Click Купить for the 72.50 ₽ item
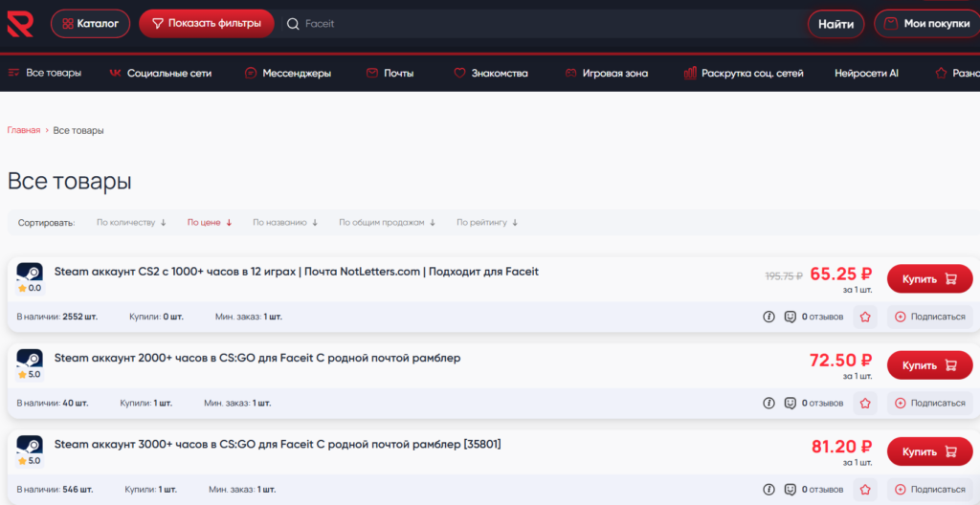980x505 pixels. pos(929,365)
